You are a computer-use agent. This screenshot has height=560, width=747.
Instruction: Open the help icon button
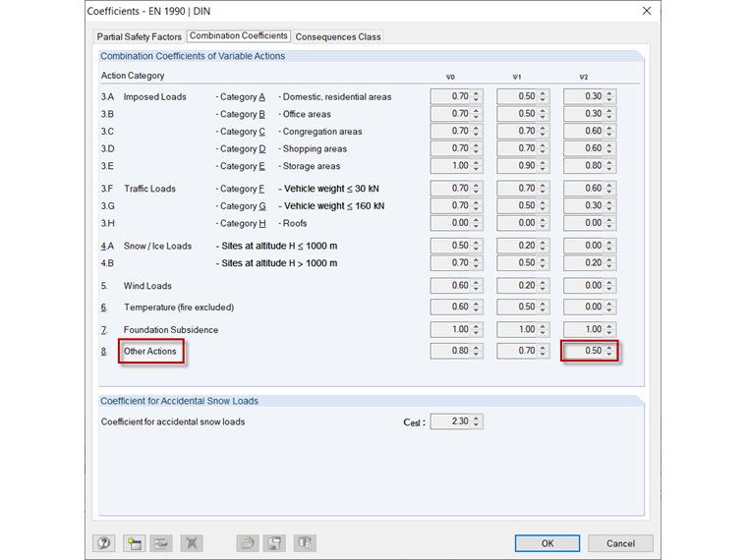click(x=104, y=543)
